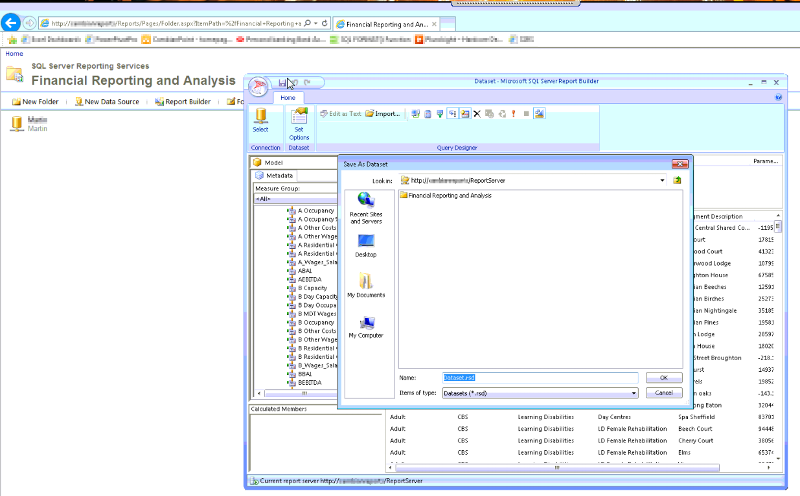The height and width of the screenshot is (496, 800).
Task: Select Financial Reporting and Analysis folder in dialog
Action: 446,195
